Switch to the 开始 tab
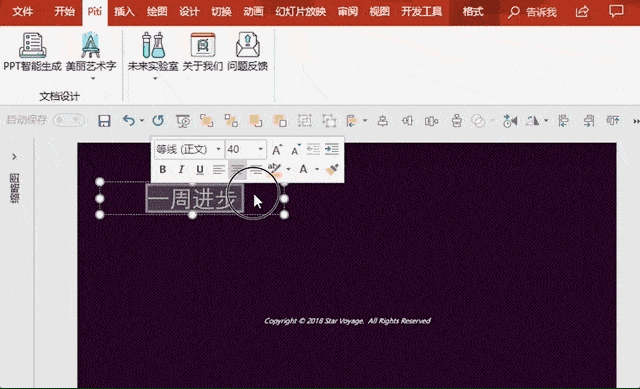Viewport: 640px width, 389px height. tap(64, 11)
